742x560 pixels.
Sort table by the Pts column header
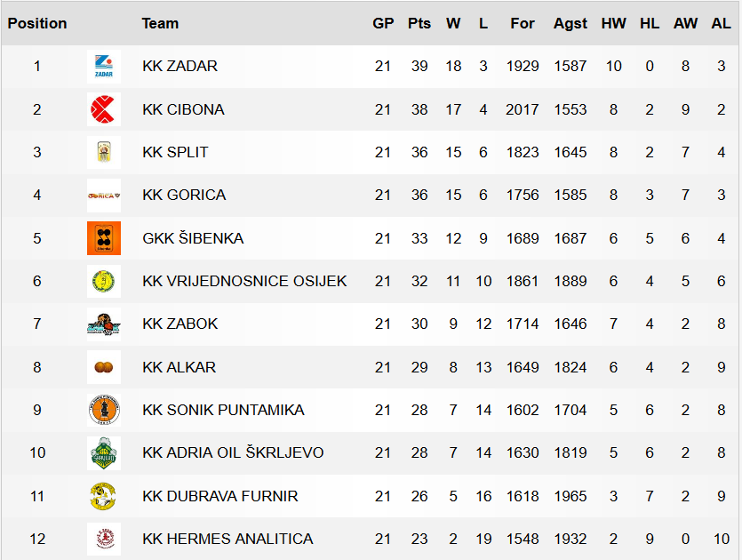[419, 23]
